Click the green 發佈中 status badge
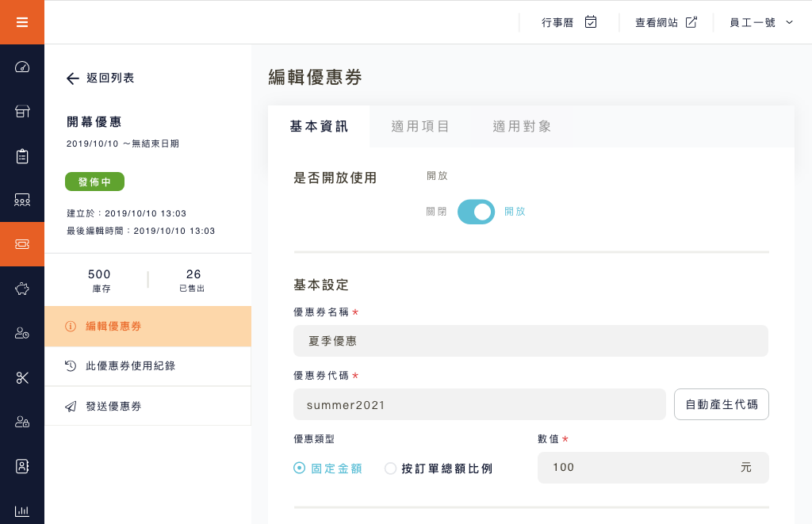This screenshot has height=524, width=812. (95, 182)
